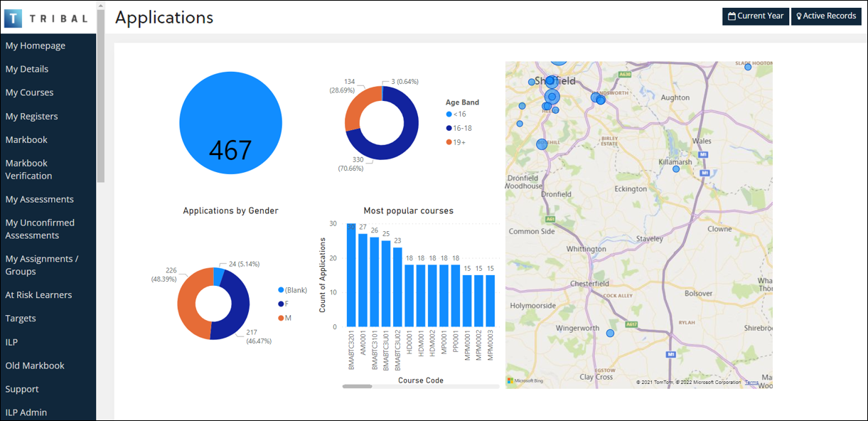Click the map bubble near Wingerworth
This screenshot has height=421, width=868.
[610, 333]
